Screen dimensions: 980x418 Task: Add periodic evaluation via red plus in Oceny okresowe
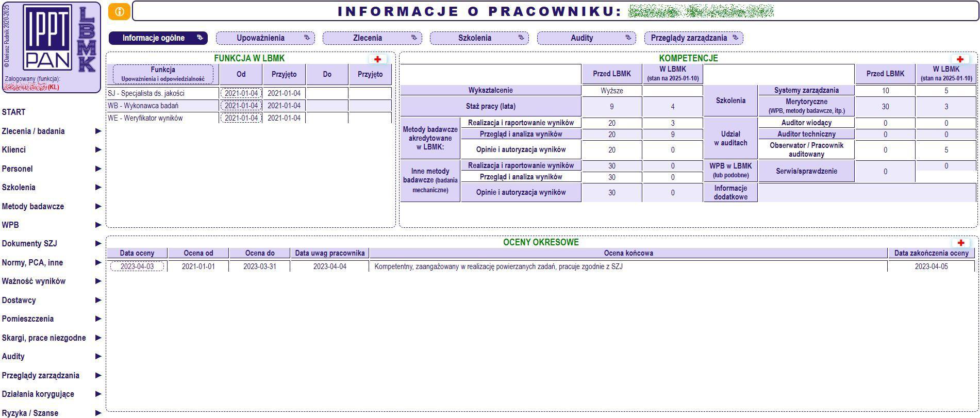tap(960, 243)
